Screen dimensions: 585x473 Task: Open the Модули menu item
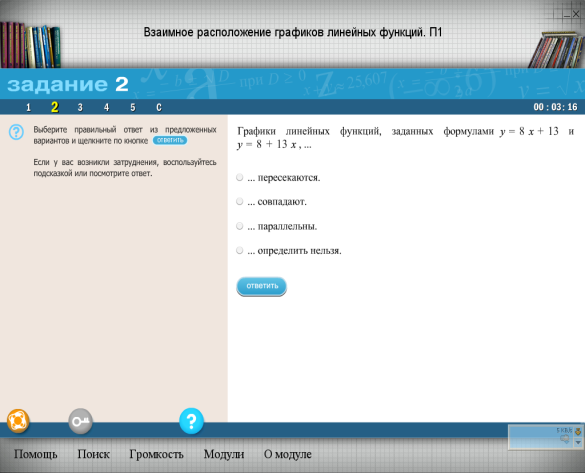click(x=224, y=454)
